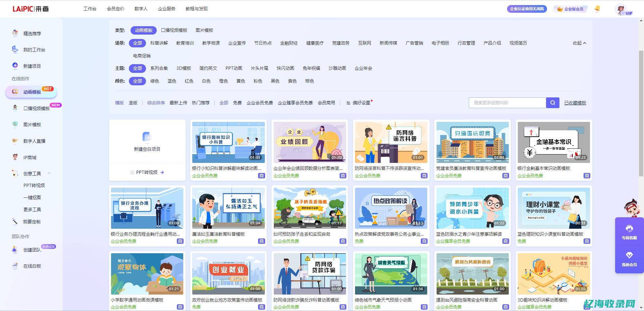Select the 红色 color filter
This screenshot has width=644, height=311.
pyautogui.click(x=189, y=81)
